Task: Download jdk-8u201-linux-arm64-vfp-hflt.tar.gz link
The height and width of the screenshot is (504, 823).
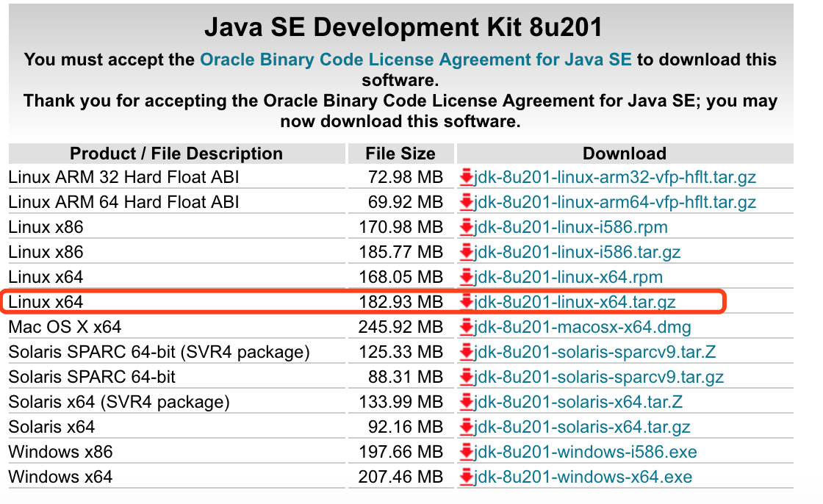Action: point(615,202)
